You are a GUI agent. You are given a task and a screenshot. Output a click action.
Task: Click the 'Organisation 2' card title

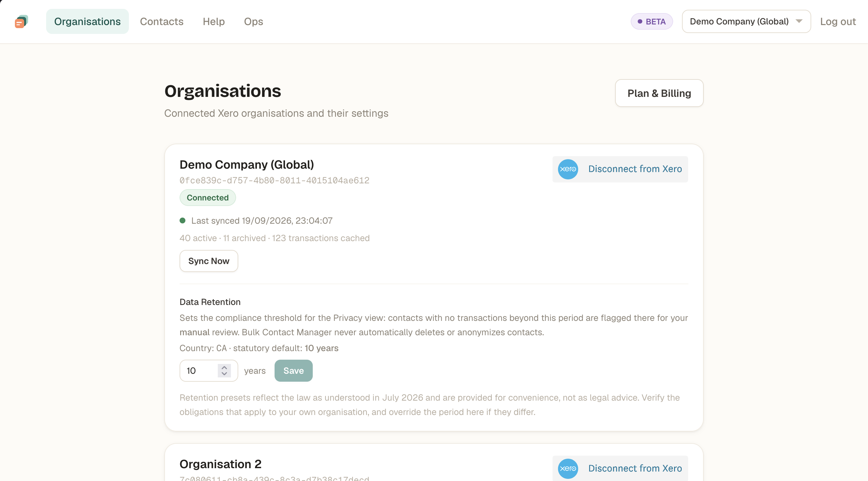click(x=221, y=464)
